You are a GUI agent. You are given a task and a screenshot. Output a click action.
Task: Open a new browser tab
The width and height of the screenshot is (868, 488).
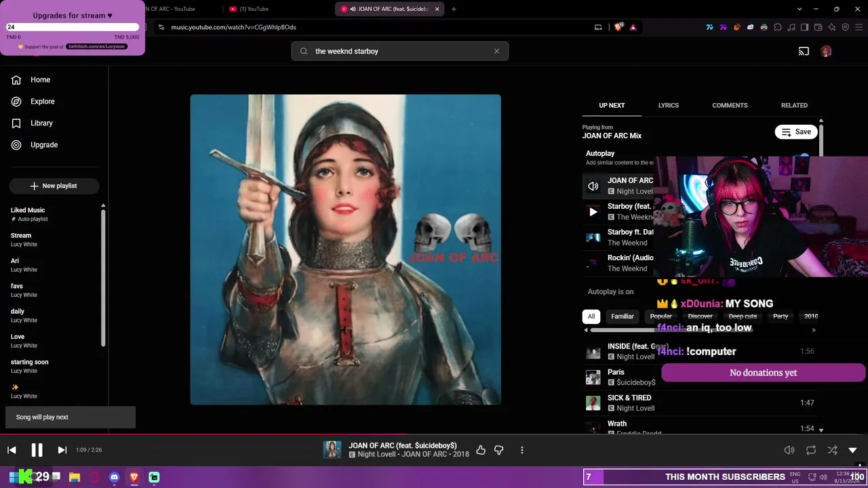point(454,9)
